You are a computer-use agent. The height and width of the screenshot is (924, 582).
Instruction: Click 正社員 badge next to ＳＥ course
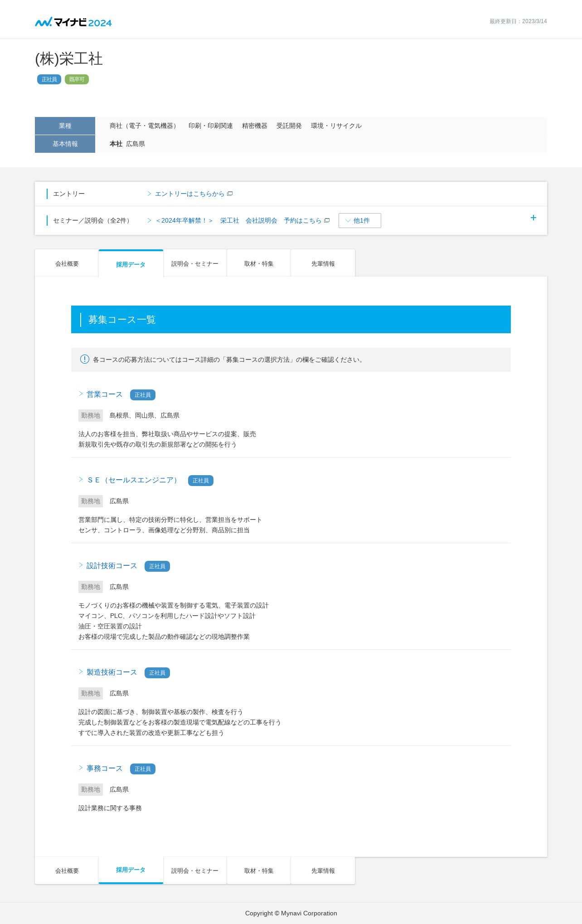tap(201, 481)
